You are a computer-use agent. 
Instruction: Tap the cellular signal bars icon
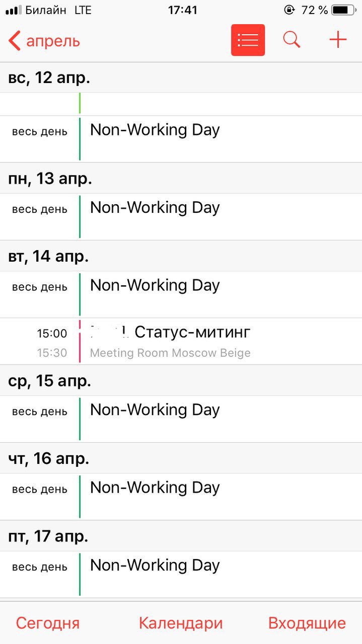click(14, 10)
